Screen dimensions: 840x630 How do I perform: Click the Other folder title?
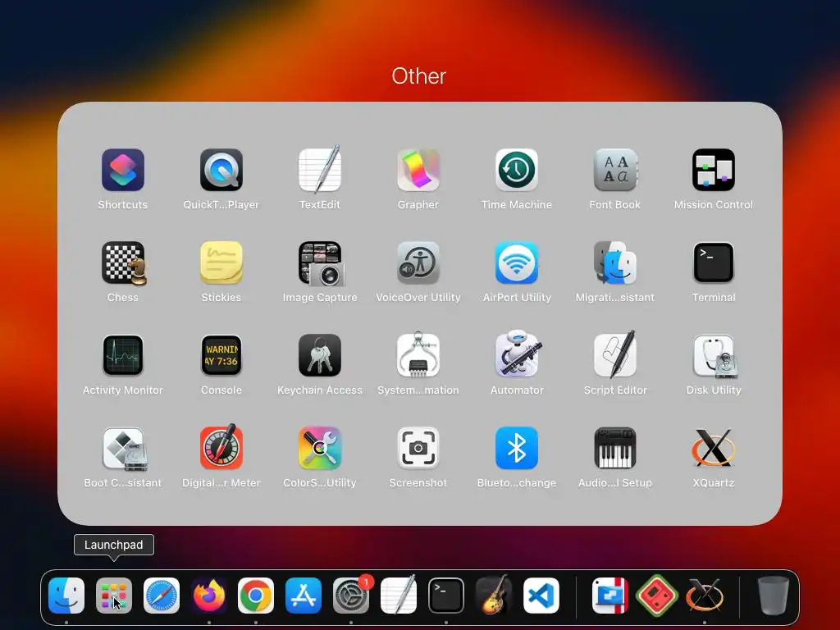pyautogui.click(x=419, y=76)
